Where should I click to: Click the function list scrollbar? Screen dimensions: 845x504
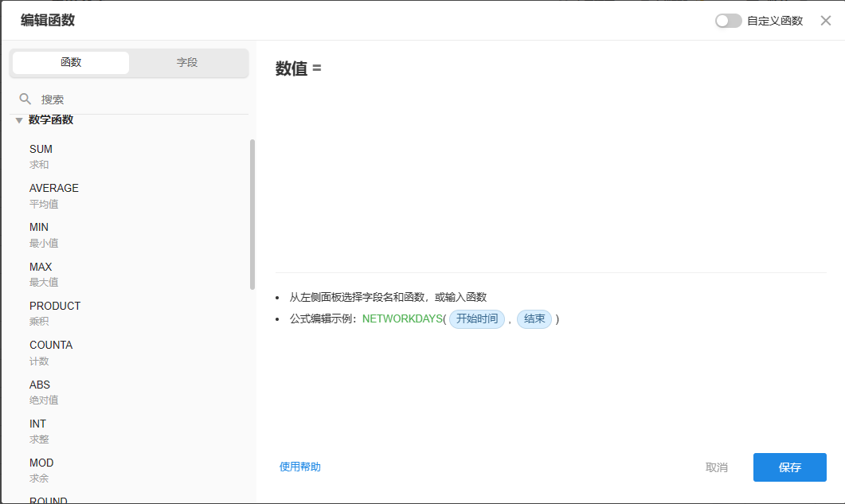(252, 213)
